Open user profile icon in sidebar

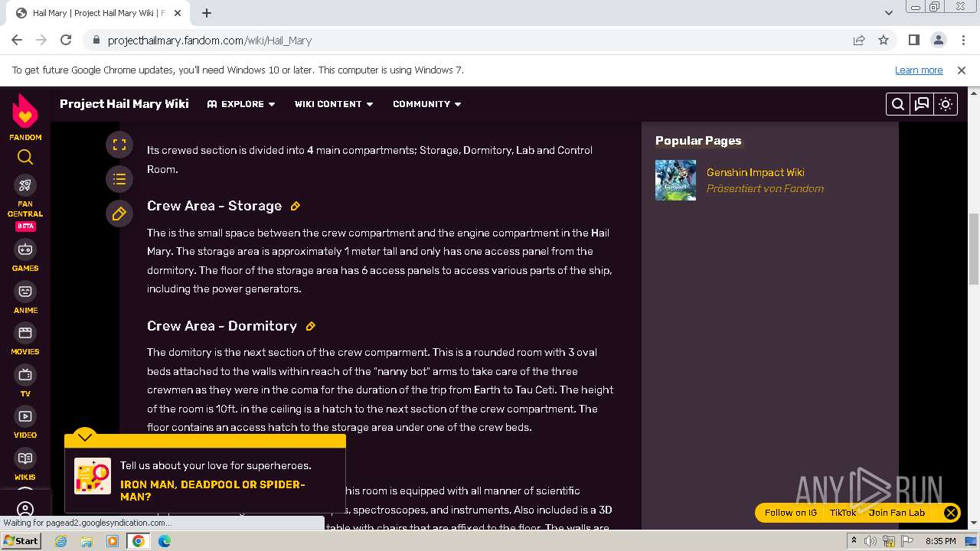[25, 509]
